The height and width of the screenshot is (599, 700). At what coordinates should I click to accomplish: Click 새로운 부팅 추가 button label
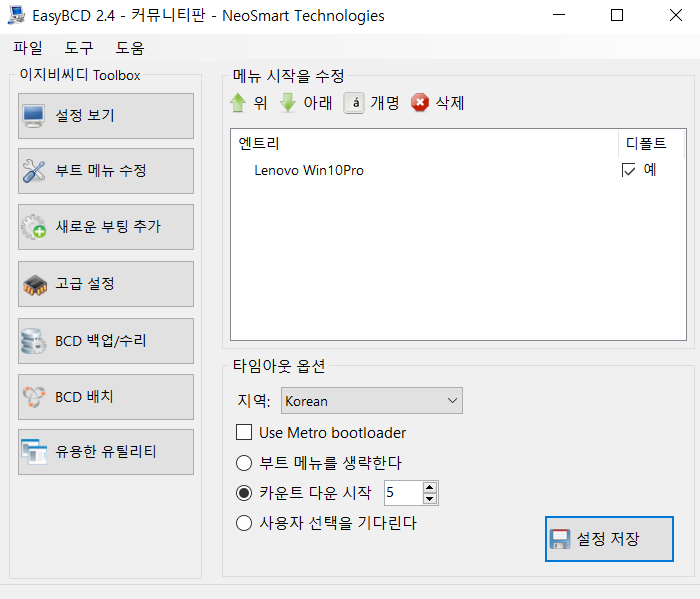[x=108, y=226]
